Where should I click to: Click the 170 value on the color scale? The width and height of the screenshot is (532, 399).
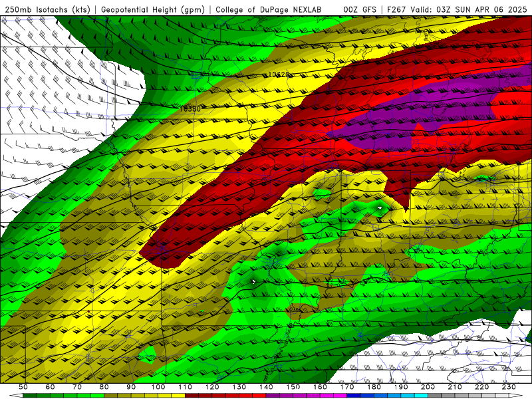pyautogui.click(x=347, y=387)
